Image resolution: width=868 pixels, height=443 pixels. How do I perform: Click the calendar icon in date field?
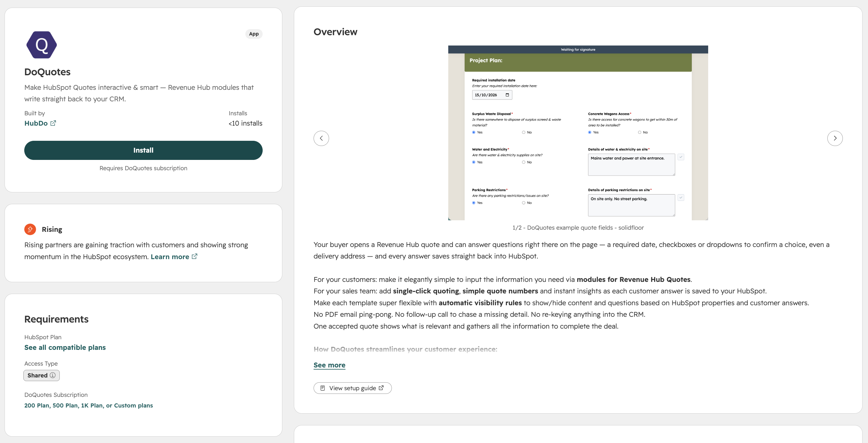coord(507,95)
